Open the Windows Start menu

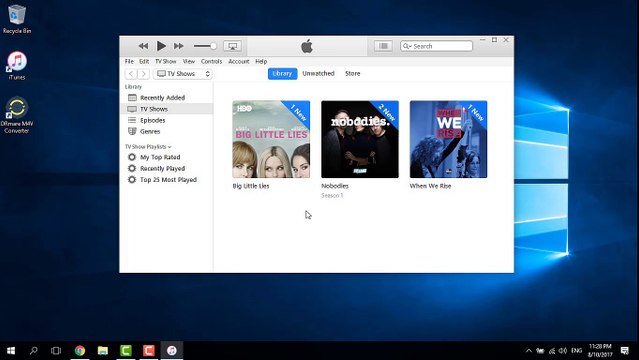[x=11, y=351]
